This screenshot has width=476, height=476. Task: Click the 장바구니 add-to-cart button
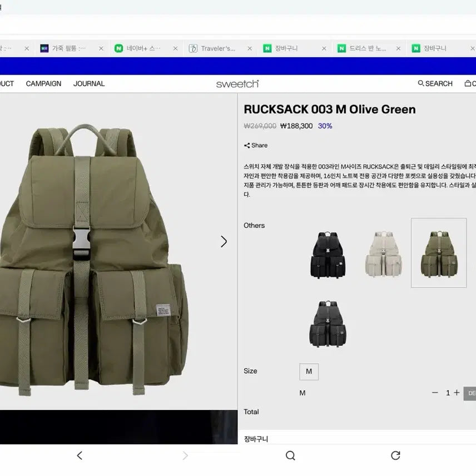(256, 439)
